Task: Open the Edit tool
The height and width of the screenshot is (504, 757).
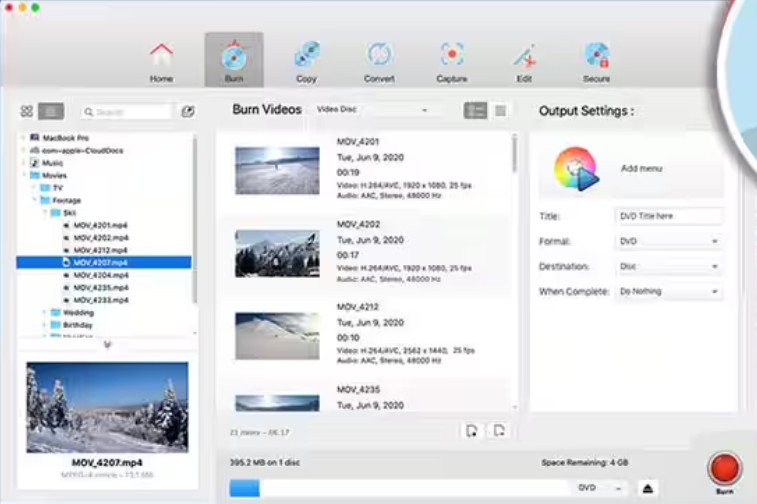Action: pos(523,60)
